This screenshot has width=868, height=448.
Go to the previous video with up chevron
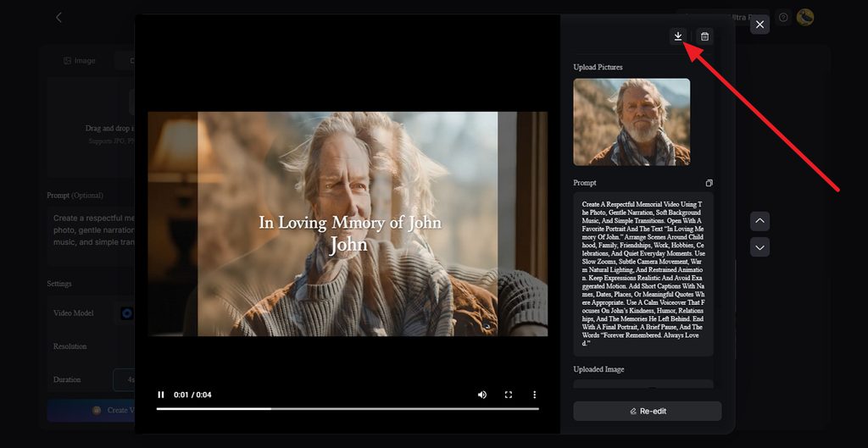click(759, 221)
